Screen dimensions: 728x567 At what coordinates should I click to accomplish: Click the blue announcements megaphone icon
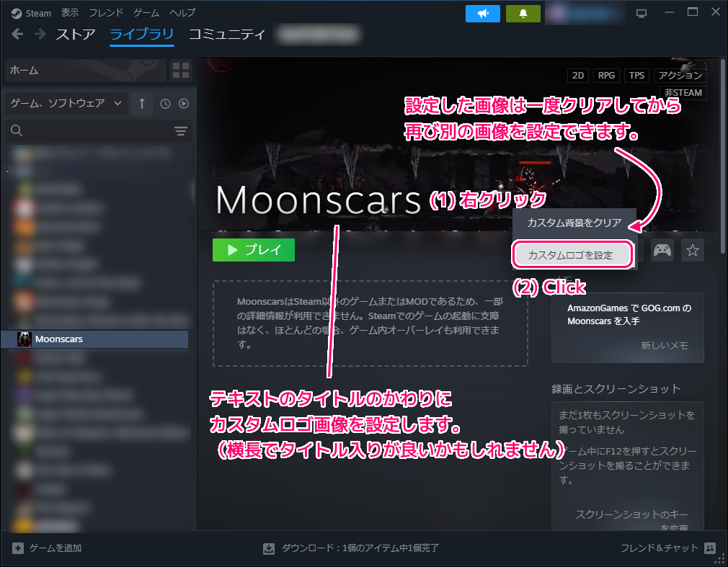coord(483,14)
